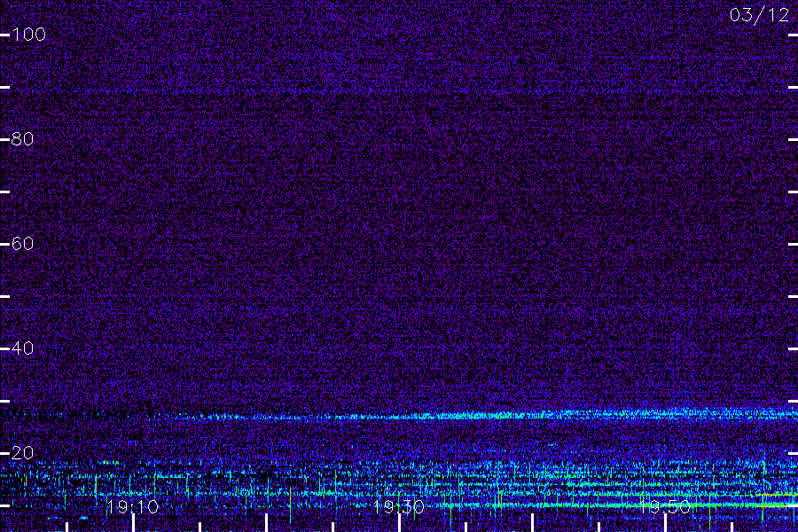This screenshot has height=532, width=798.
Task: Click the 60 frequency axis label
Action: (x=22, y=244)
